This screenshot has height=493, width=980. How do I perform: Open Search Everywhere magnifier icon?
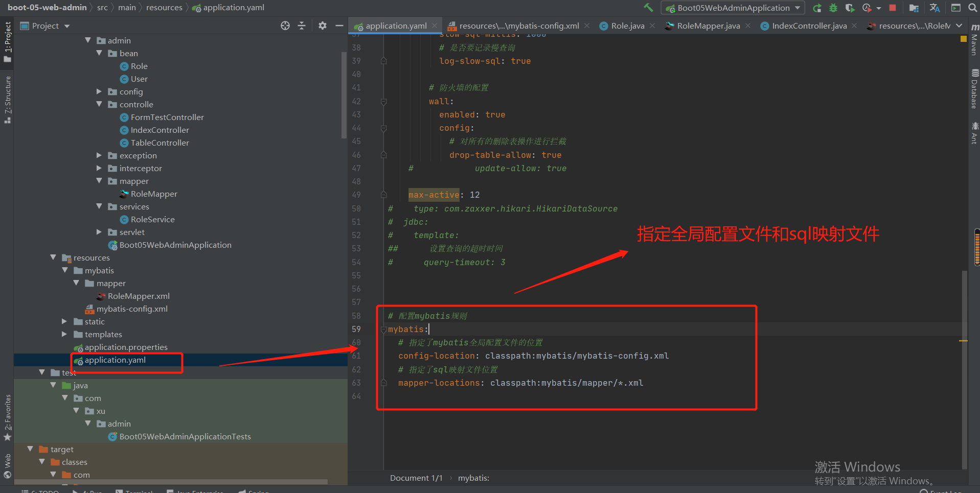(x=972, y=8)
